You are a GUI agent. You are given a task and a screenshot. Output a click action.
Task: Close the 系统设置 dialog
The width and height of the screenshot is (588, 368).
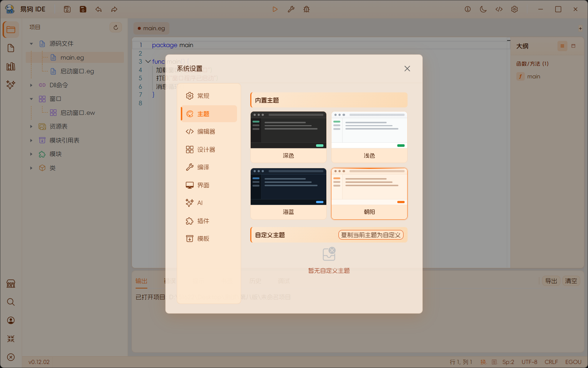(407, 68)
